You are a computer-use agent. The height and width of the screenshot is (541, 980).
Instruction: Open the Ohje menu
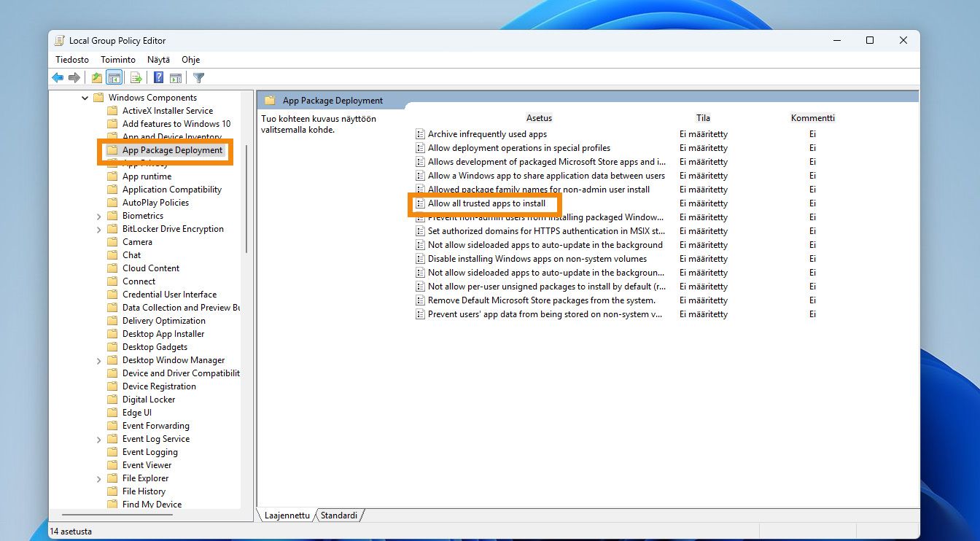pos(190,60)
